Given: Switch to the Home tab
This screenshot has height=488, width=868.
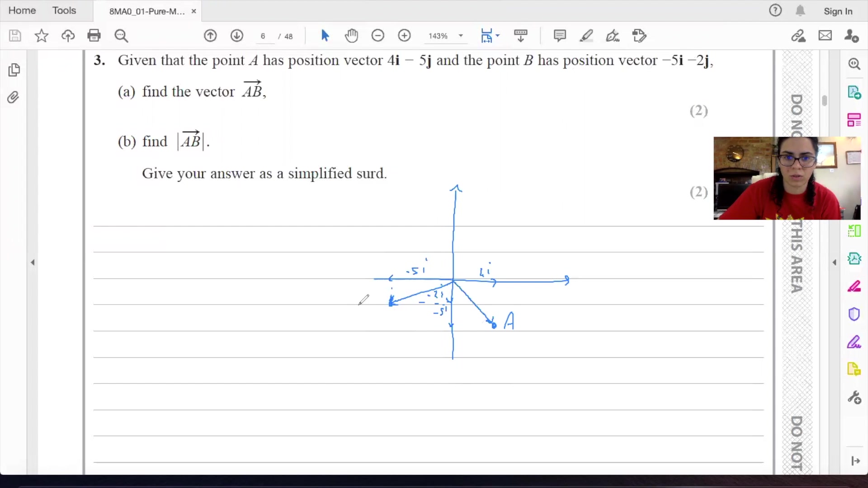Looking at the screenshot, I should [x=22, y=10].
